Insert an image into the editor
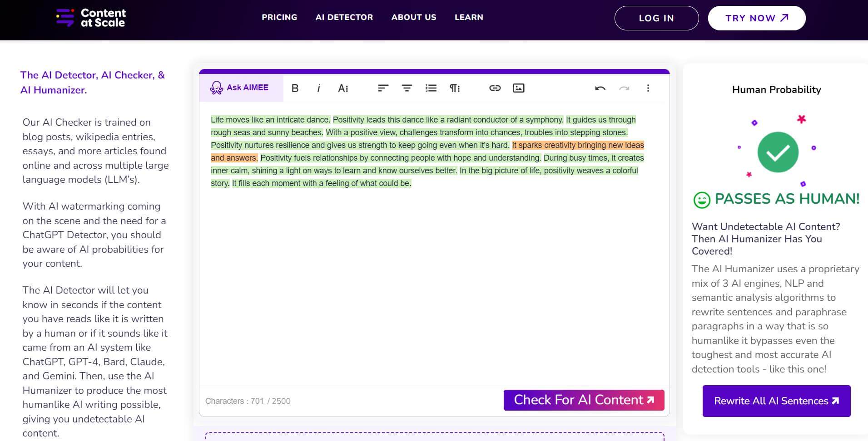Screen dimensions: 868x441 (x=518, y=88)
